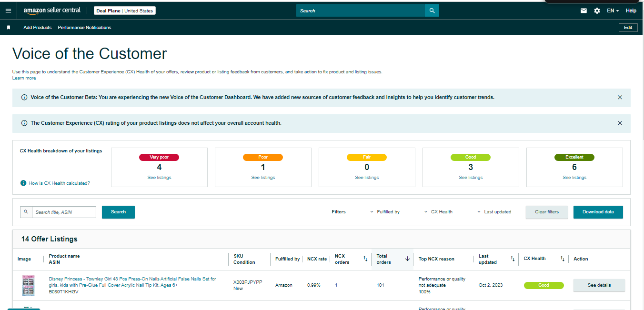This screenshot has height=310, width=644.
Task: Click the Top NCX reason column header
Action: pyautogui.click(x=436, y=259)
